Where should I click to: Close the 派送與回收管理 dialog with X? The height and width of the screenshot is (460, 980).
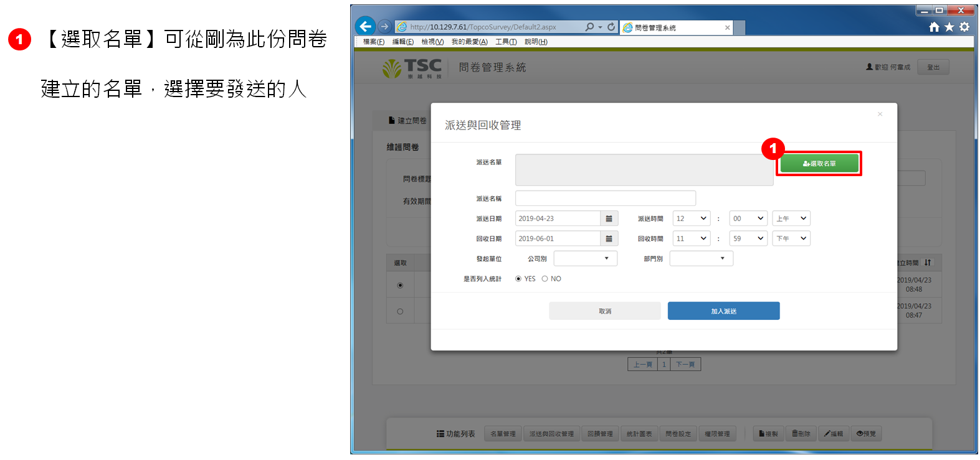coord(880,114)
